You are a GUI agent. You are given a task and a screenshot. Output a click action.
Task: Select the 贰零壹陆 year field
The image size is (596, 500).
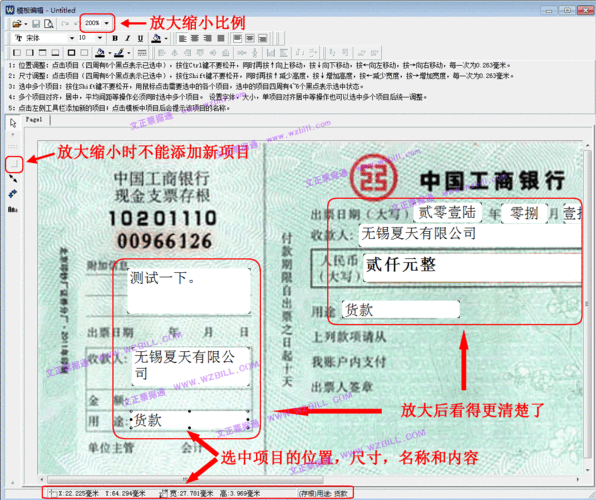click(447, 213)
